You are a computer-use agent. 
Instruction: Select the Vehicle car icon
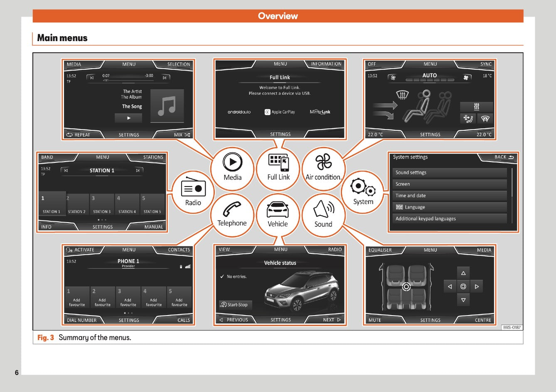[278, 210]
